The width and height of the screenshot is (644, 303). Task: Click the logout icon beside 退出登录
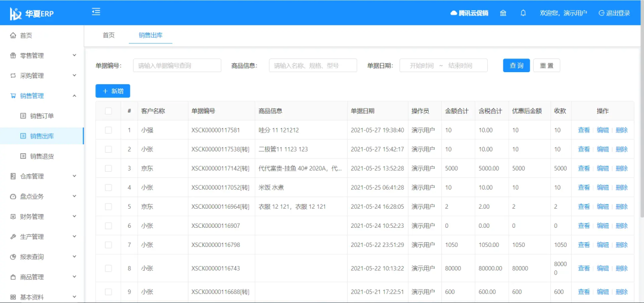tap(601, 13)
